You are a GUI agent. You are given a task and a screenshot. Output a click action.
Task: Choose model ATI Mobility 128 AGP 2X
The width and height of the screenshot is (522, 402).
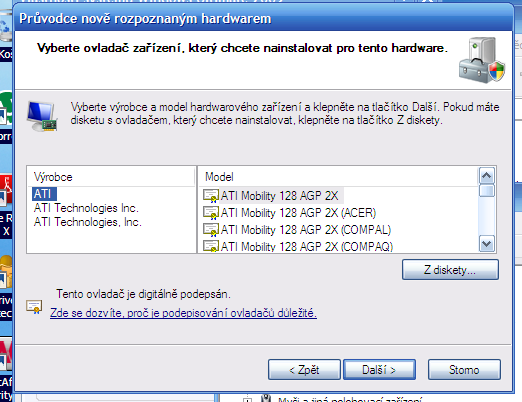[x=279, y=196]
